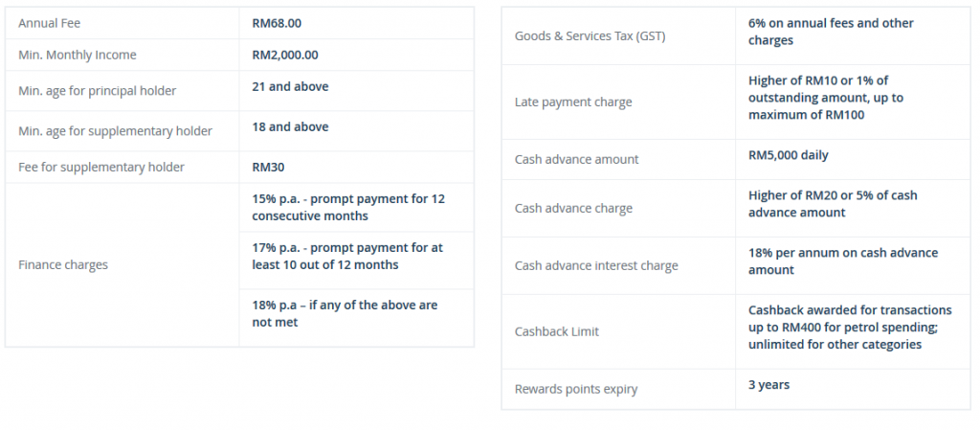The width and height of the screenshot is (980, 431).
Task: Click the Late payment charge label
Action: tap(573, 102)
